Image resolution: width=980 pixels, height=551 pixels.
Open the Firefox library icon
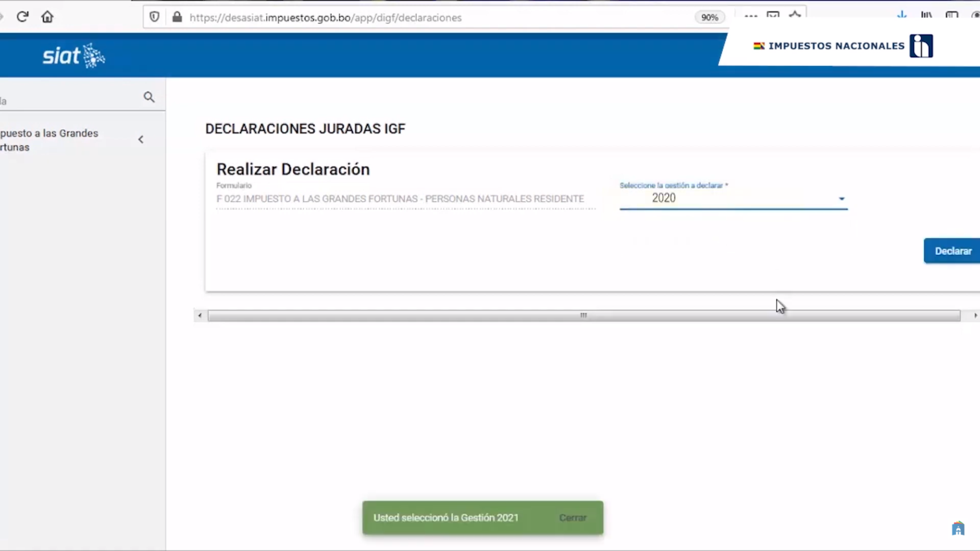[x=926, y=15]
